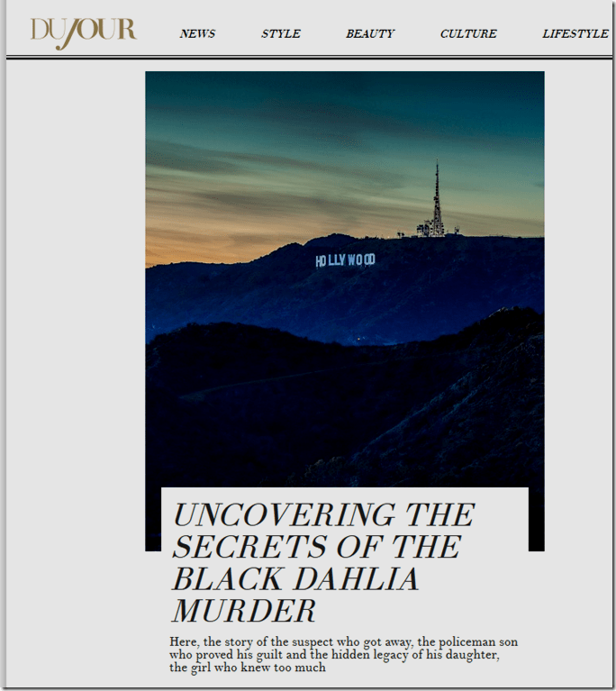Open the Black Dahlia Murder article headline
Viewport: 616px width, 691px height.
[x=322, y=562]
